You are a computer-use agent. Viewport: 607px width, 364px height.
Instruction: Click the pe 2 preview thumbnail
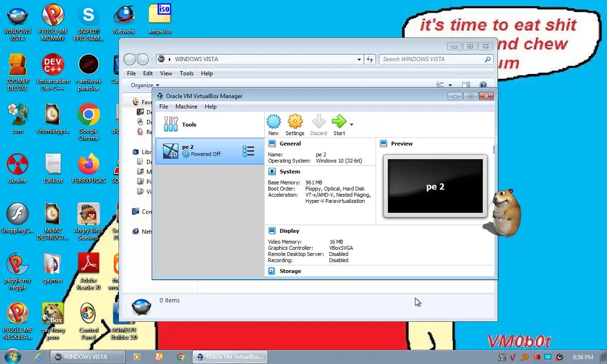click(435, 186)
